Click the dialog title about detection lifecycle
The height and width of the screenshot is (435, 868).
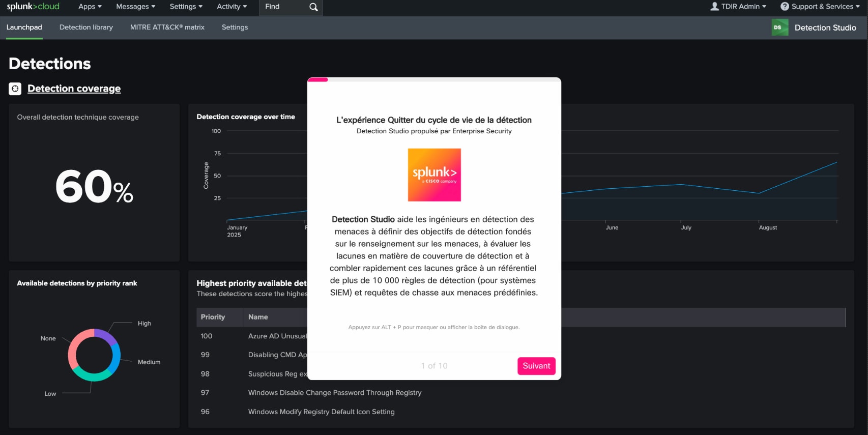coord(434,120)
